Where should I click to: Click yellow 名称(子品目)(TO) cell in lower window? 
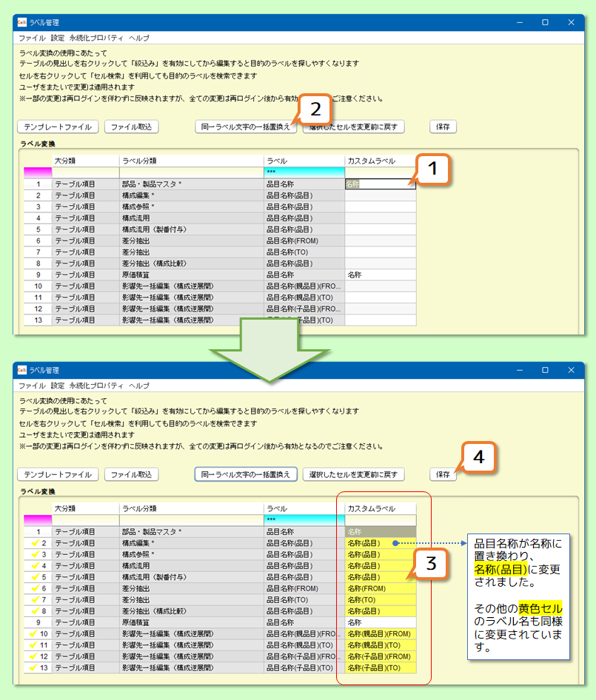[x=381, y=668]
